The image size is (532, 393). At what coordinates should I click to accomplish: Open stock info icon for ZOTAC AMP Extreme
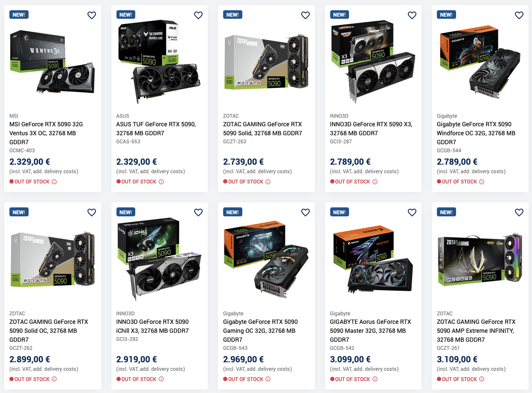tap(482, 379)
